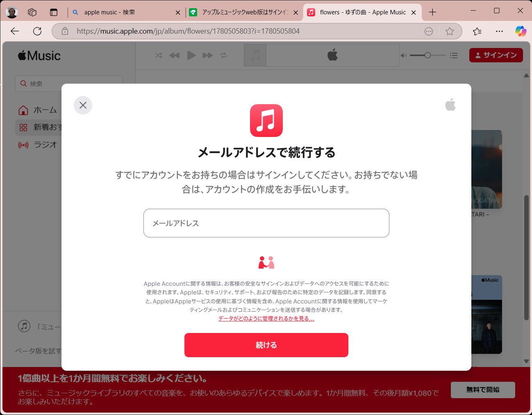532x415 pixels.
Task: Click the page vertical scrollbar thumb
Action: (x=527, y=258)
